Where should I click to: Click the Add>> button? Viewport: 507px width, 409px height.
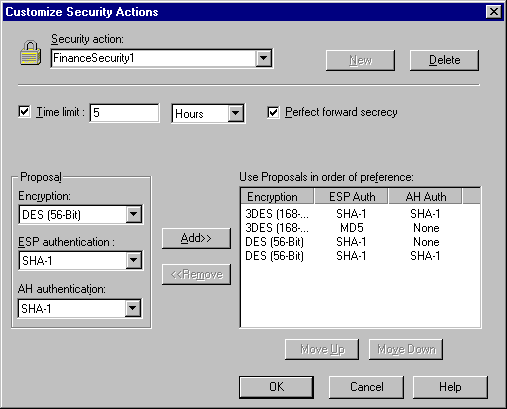coord(196,238)
